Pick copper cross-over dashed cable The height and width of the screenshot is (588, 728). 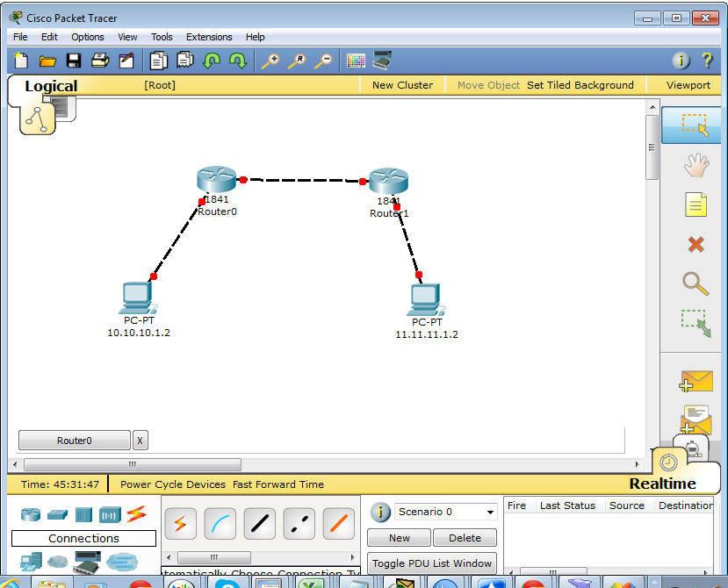(x=299, y=524)
